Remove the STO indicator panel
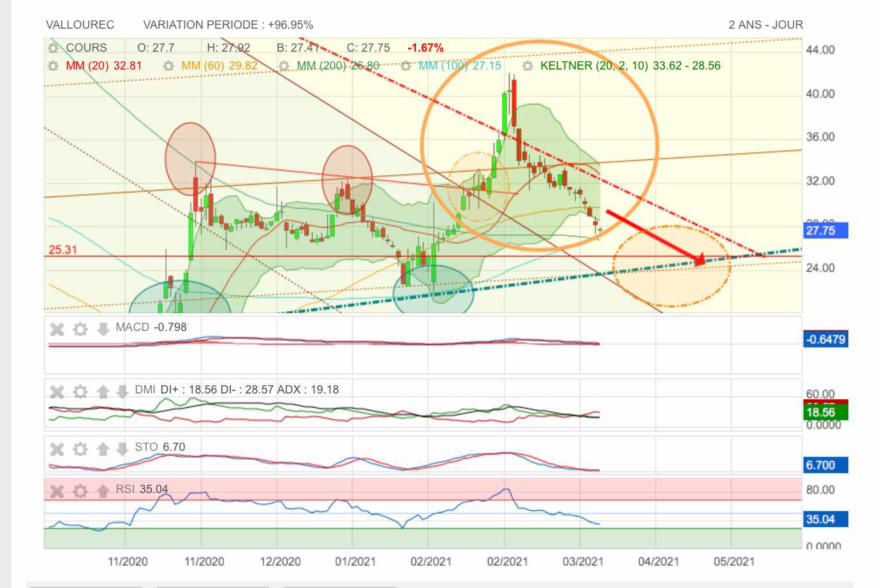 [x=57, y=449]
